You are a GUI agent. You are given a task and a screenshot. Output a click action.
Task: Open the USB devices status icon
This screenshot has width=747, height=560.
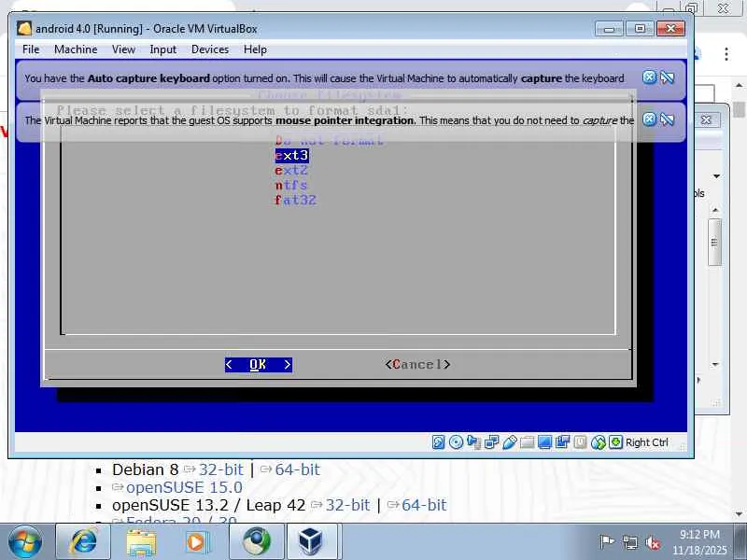point(509,442)
